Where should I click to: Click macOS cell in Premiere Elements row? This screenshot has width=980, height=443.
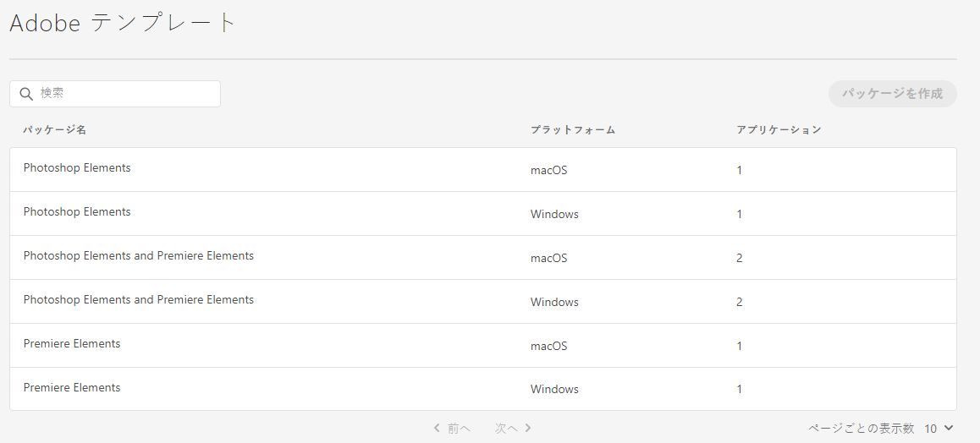click(x=548, y=346)
